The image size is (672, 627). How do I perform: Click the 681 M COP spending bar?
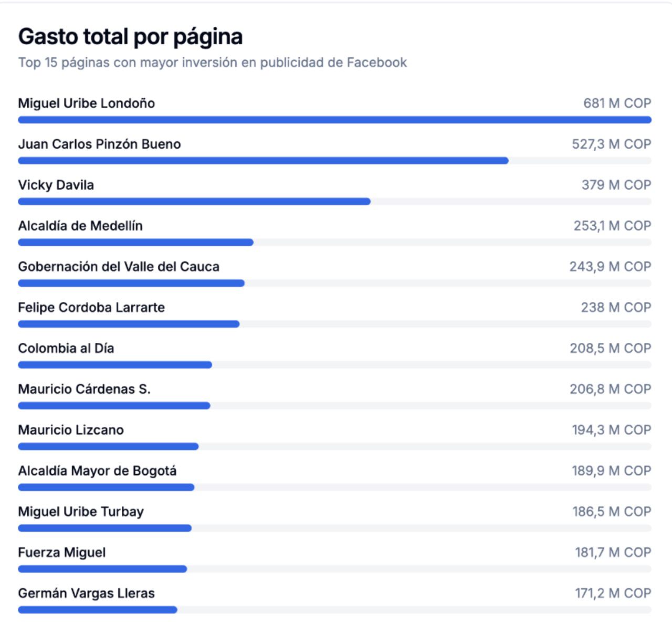tap(334, 120)
